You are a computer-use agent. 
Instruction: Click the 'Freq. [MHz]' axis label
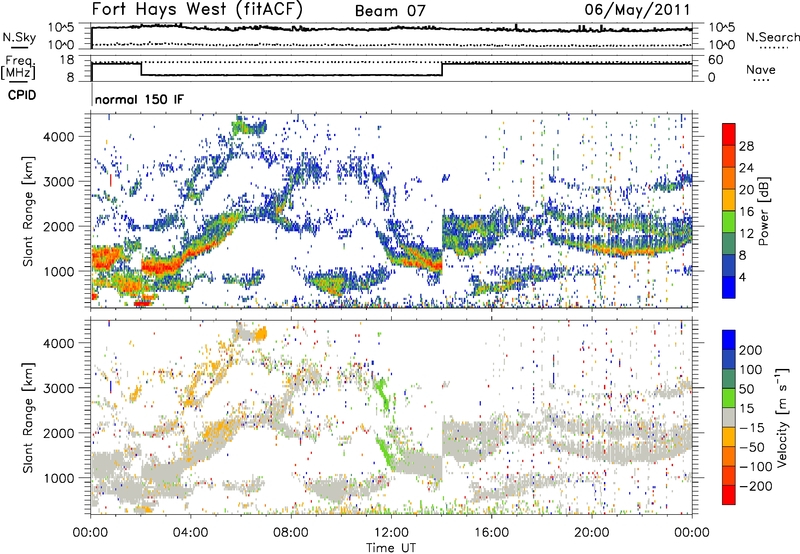[x=18, y=68]
